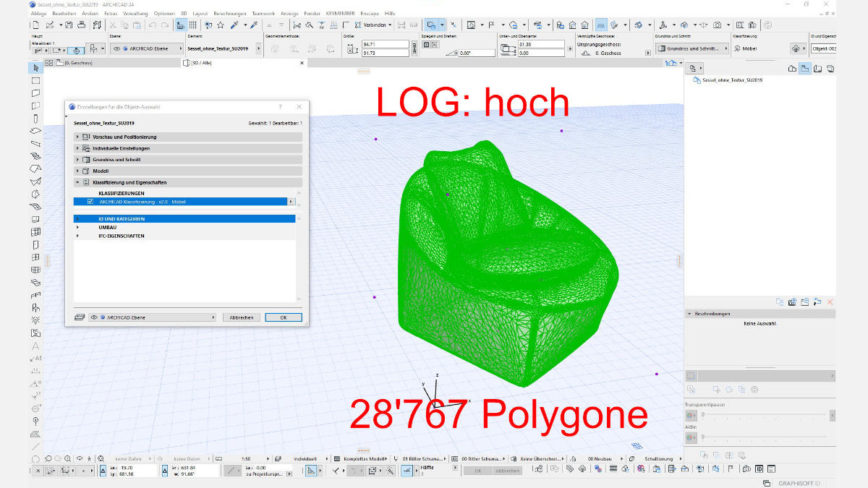Click the favorites star icon
This screenshot has width=868, height=488.
tap(220, 25)
